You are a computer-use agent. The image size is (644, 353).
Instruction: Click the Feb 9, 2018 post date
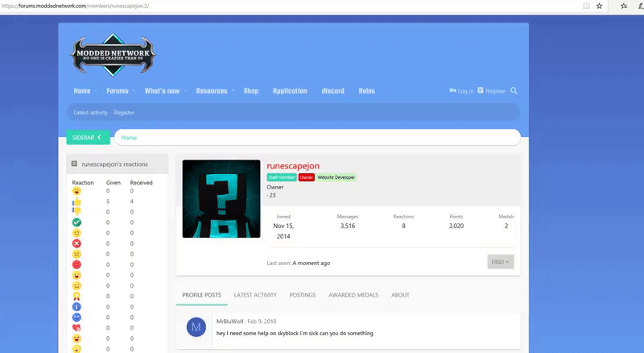[262, 322]
